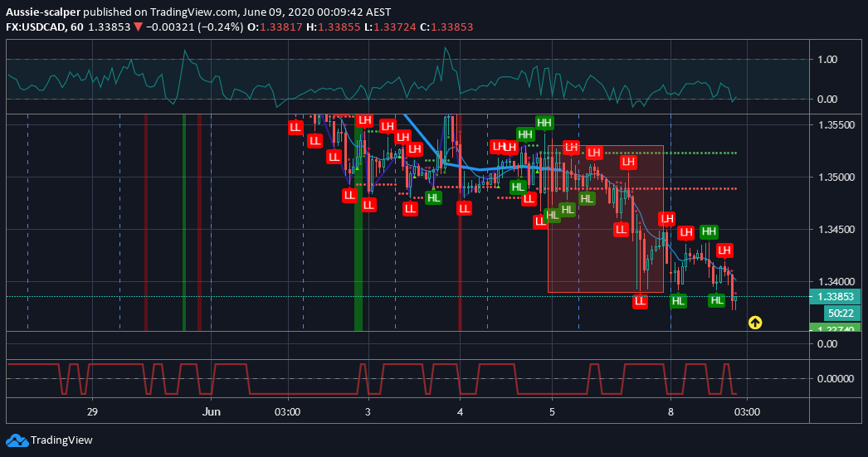Click the O:1.33817 open value

[x=274, y=27]
